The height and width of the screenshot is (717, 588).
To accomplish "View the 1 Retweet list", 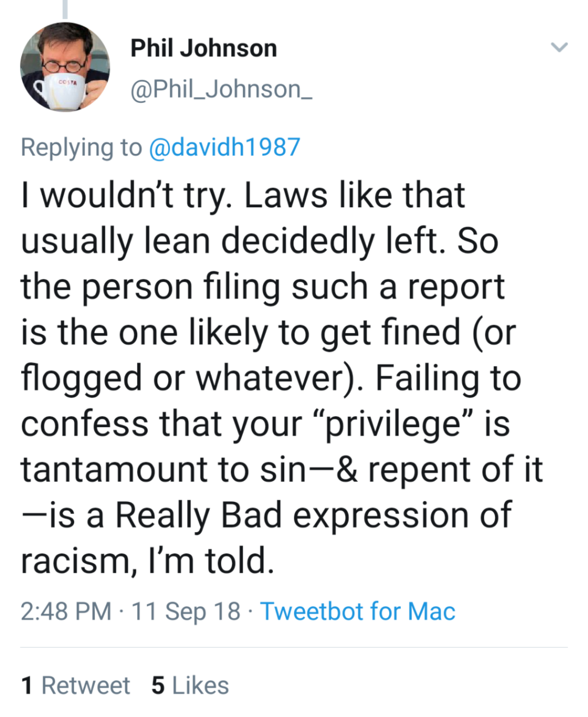I will coord(76,685).
